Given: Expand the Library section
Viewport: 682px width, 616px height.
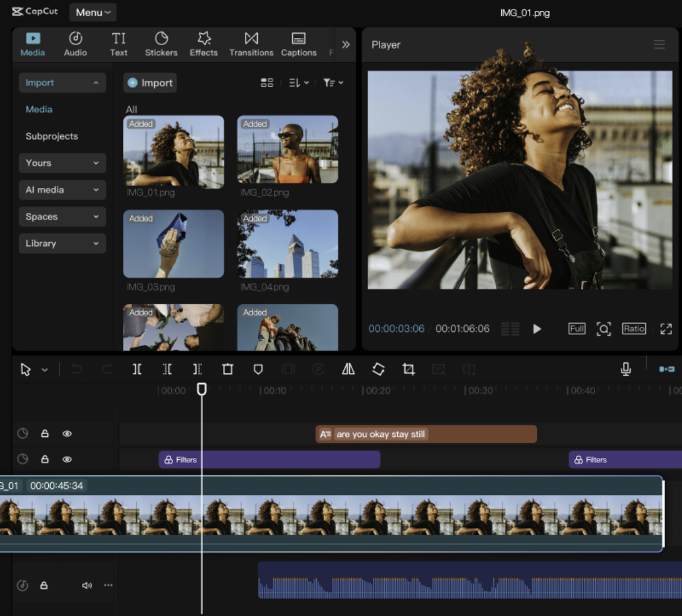Looking at the screenshot, I should pos(62,244).
